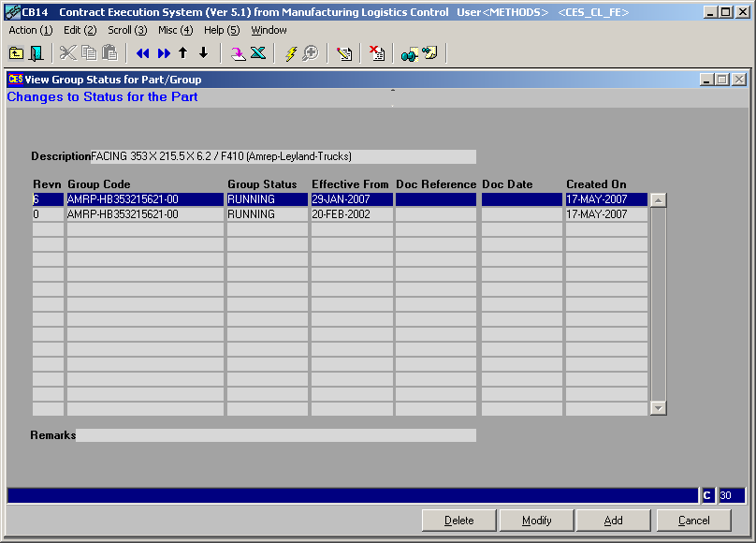This screenshot has width=756, height=543.
Task: Click the scissors cut icon
Action: (x=68, y=53)
